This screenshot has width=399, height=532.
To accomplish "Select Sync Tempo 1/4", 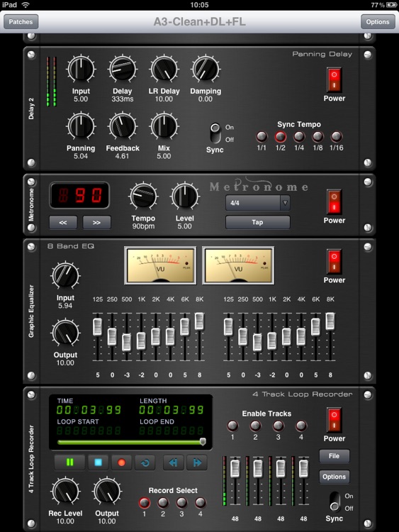I will click(299, 136).
